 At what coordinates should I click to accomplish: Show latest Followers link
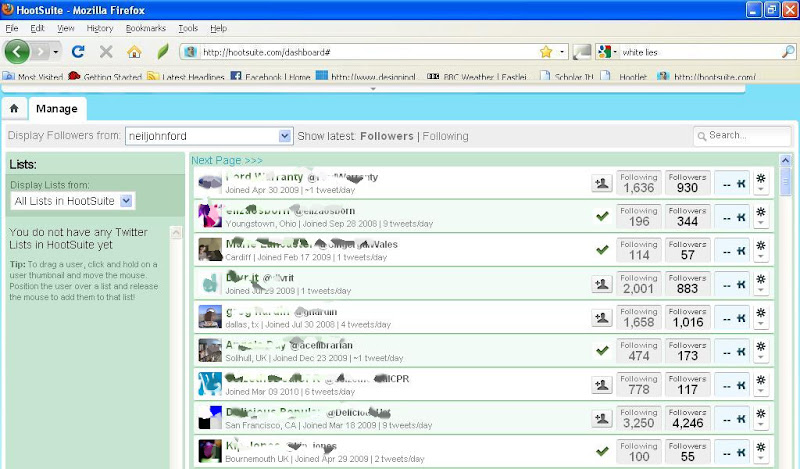click(387, 136)
